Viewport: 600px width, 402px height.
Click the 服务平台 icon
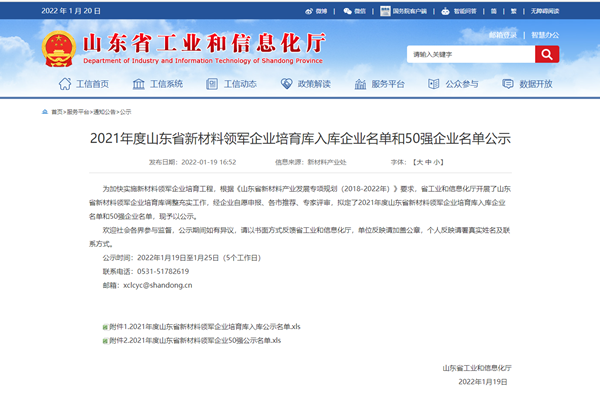[361, 84]
